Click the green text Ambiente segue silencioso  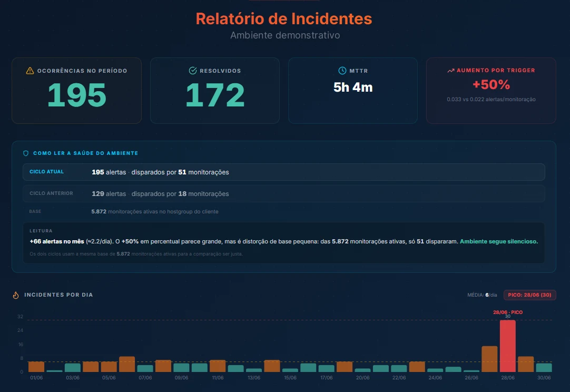click(x=499, y=241)
